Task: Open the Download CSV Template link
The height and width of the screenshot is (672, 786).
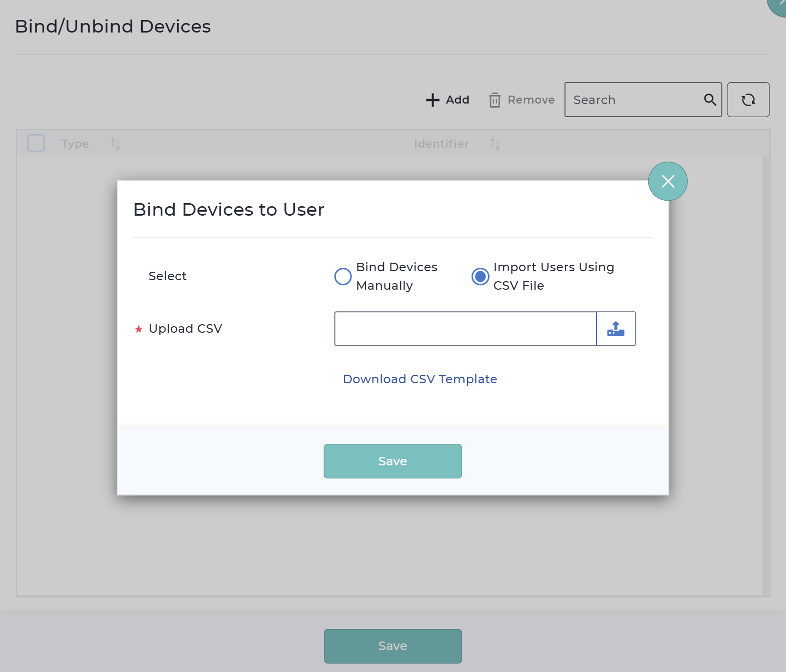Action: click(420, 379)
